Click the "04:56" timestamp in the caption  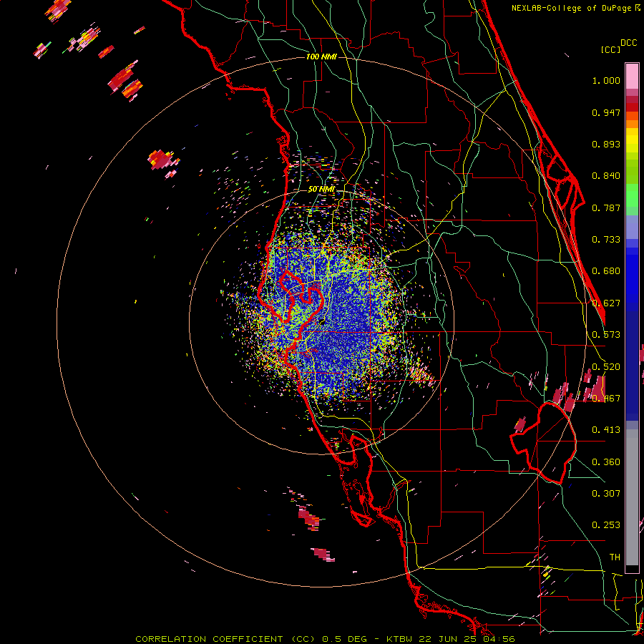click(x=498, y=639)
